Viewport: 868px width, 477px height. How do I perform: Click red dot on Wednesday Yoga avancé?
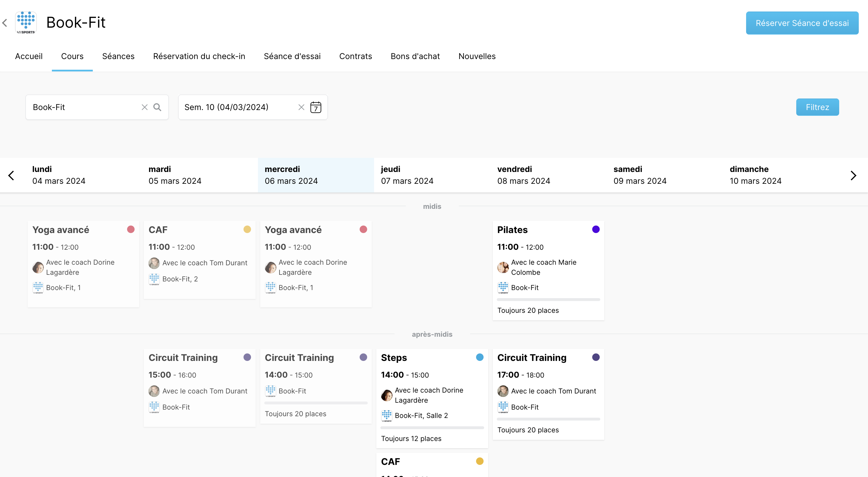[363, 229]
